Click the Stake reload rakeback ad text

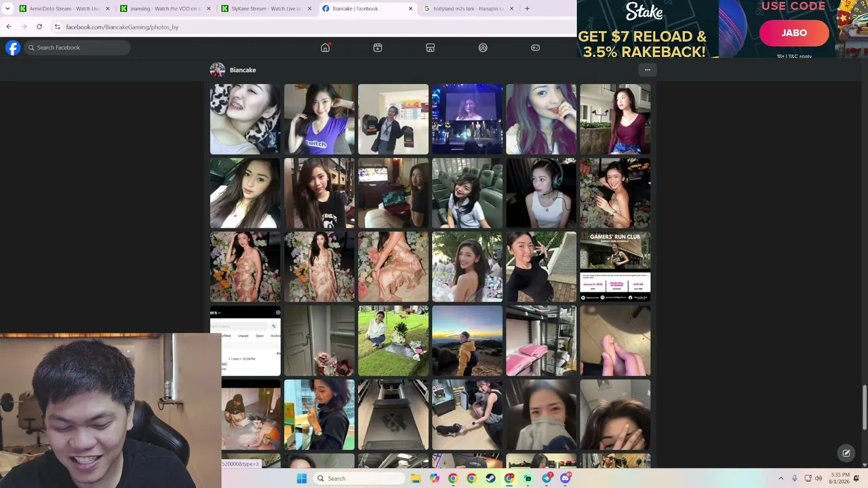coord(642,44)
